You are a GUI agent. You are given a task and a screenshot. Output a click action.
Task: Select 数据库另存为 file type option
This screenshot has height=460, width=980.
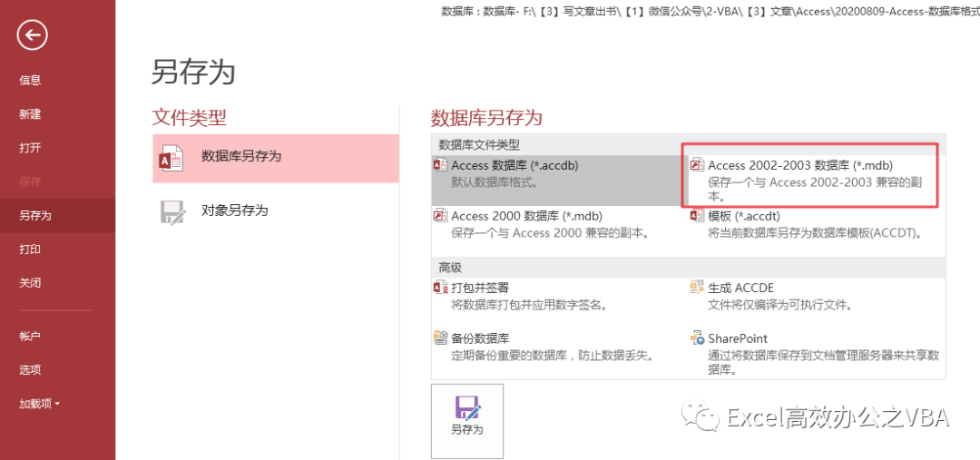coord(276,158)
